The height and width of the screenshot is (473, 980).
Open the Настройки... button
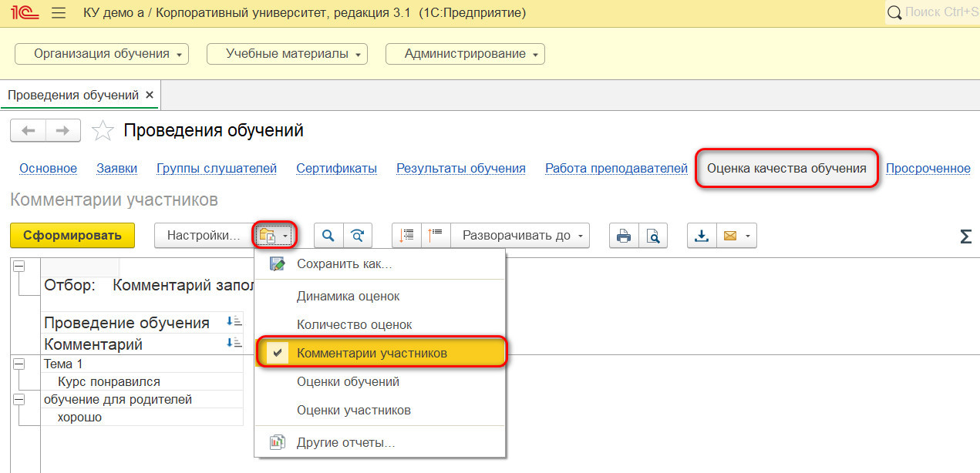tap(204, 236)
